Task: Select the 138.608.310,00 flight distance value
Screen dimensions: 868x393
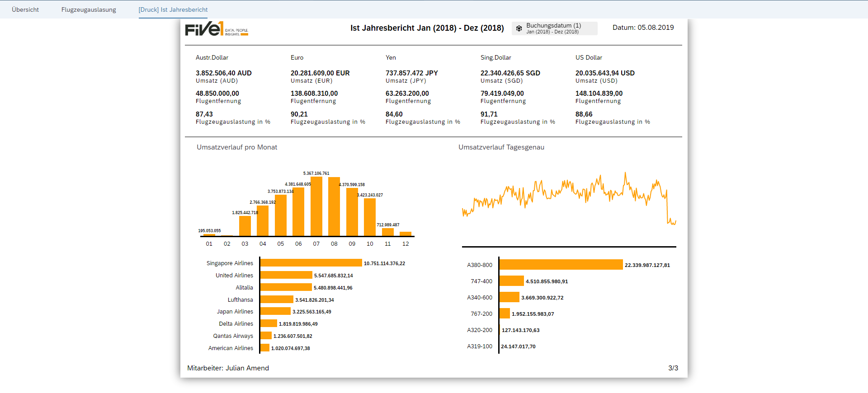Action: pos(314,94)
